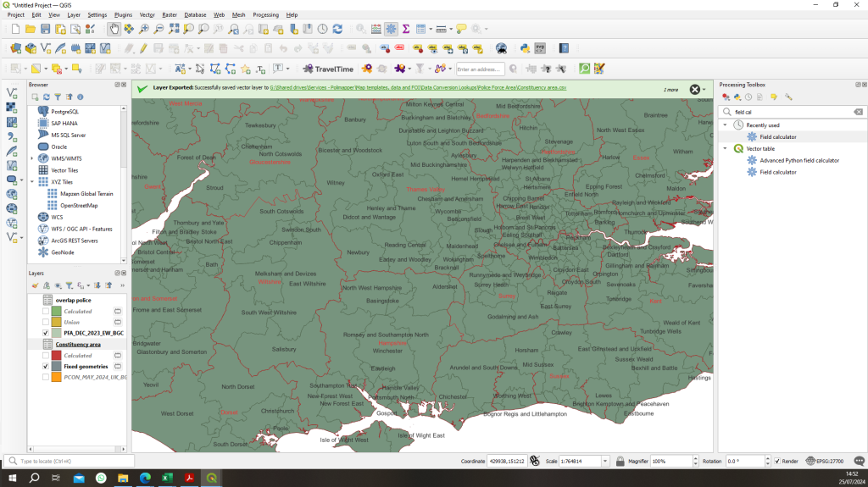Toggle the Render checkbox in status bar

[777, 461]
